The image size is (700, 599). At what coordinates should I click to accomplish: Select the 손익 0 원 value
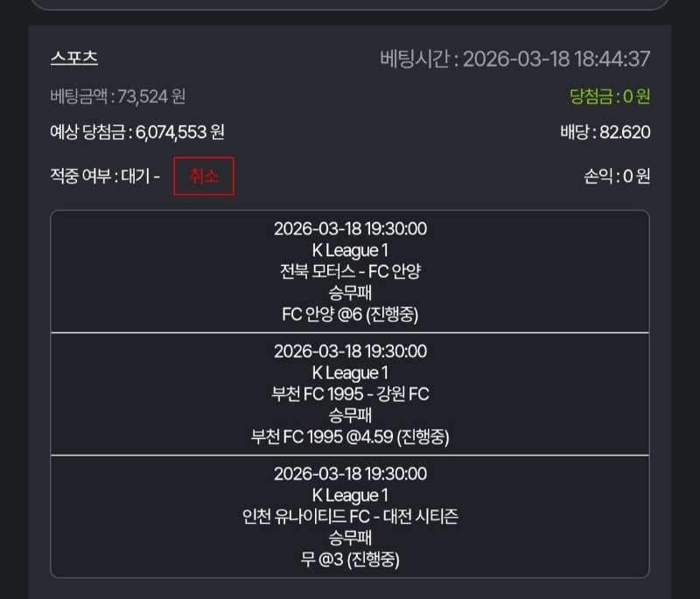(617, 177)
